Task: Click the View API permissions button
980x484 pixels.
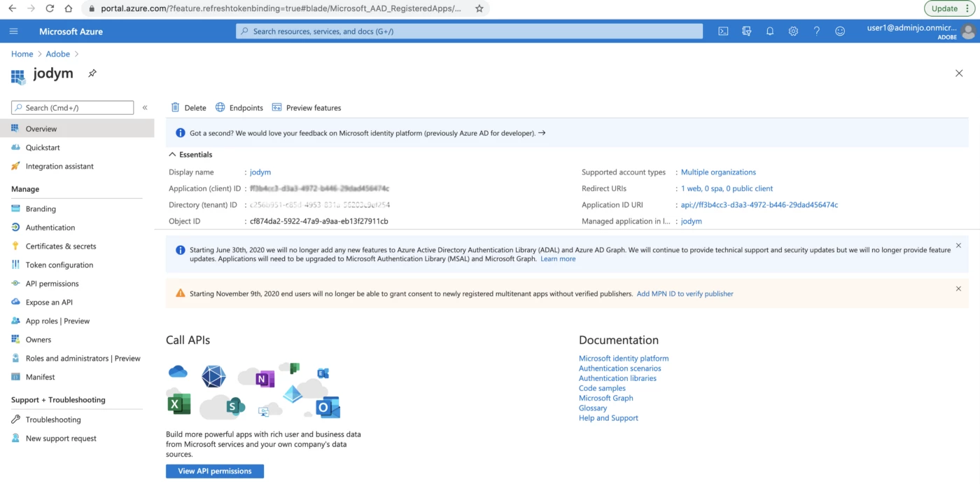Action: point(215,471)
